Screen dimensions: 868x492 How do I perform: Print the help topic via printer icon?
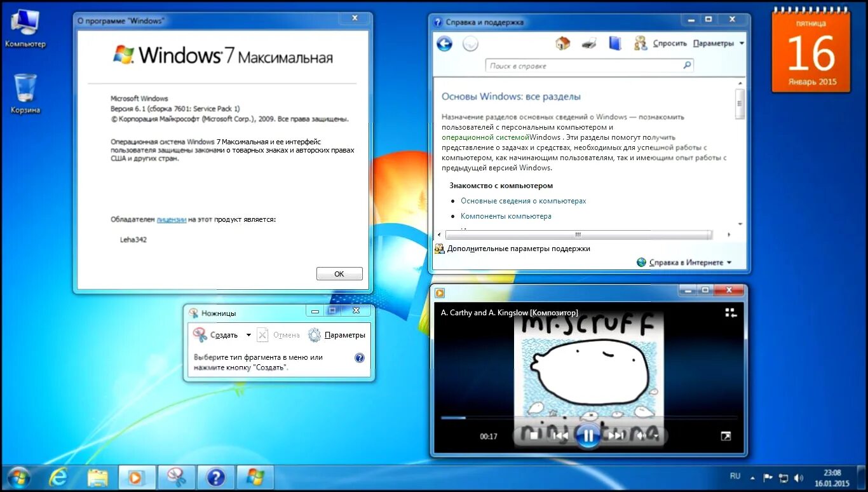pyautogui.click(x=589, y=43)
